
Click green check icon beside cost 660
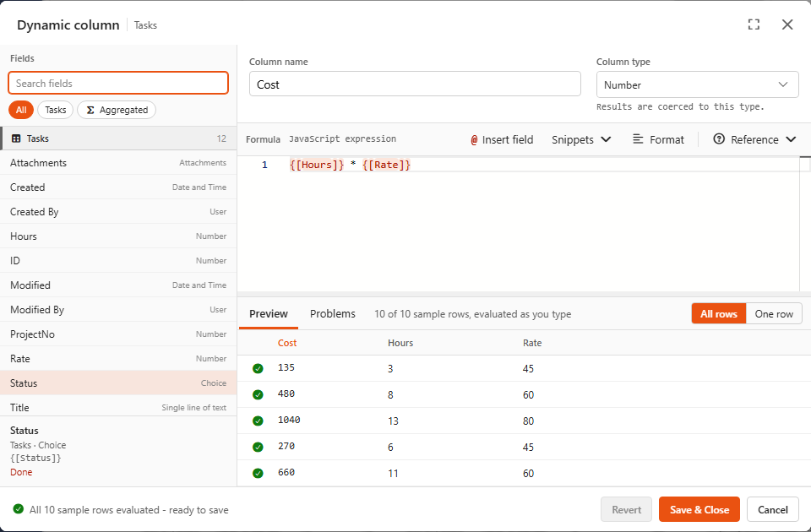[258, 473]
